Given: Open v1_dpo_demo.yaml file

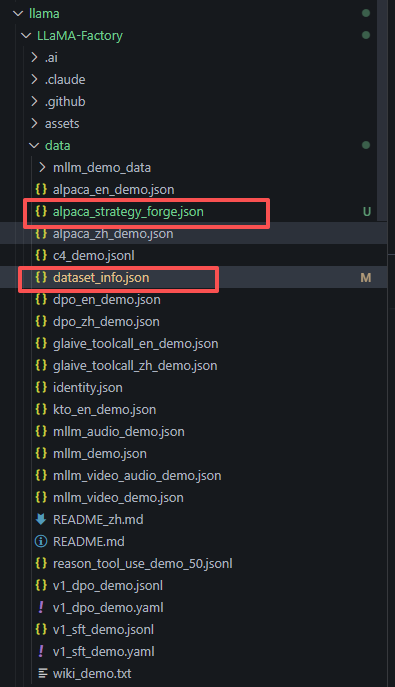Looking at the screenshot, I should [108, 607].
